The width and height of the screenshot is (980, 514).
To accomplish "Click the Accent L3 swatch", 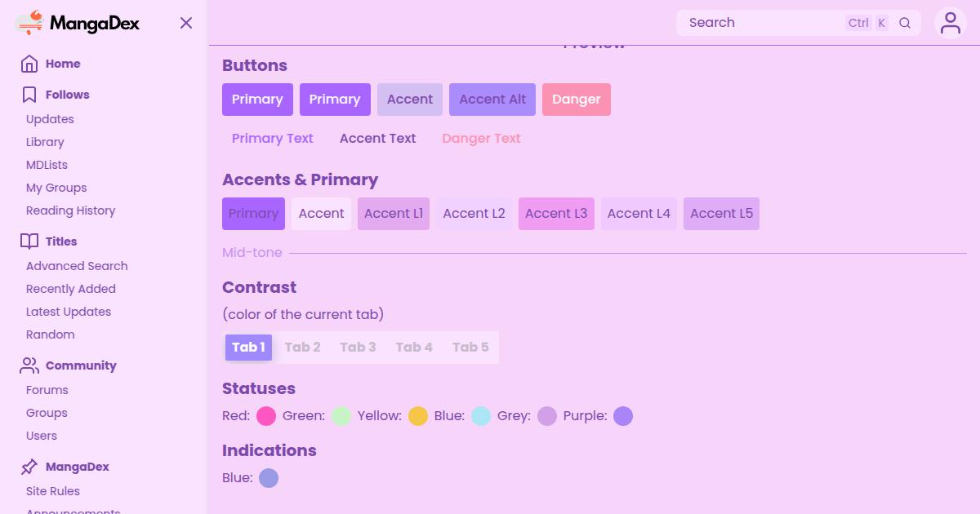I will [x=556, y=214].
